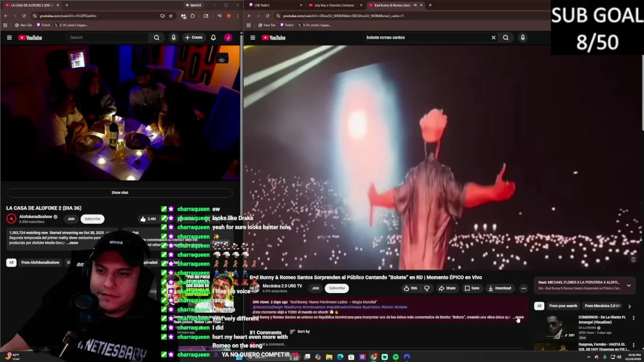The width and height of the screenshot is (644, 362).
Task: Open notifications bell in left YouTube window
Action: (x=213, y=38)
